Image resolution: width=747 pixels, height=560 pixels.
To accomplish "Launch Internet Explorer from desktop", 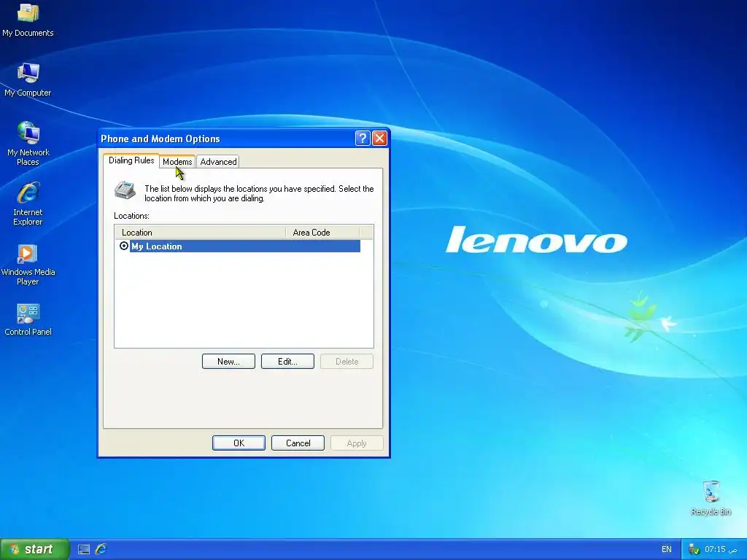I will pyautogui.click(x=28, y=203).
